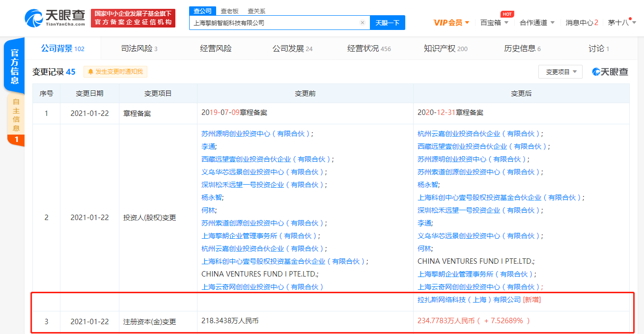Open 上海云奇网创创业投资中心 in 变更前 column
644x334 pixels.
point(263,287)
